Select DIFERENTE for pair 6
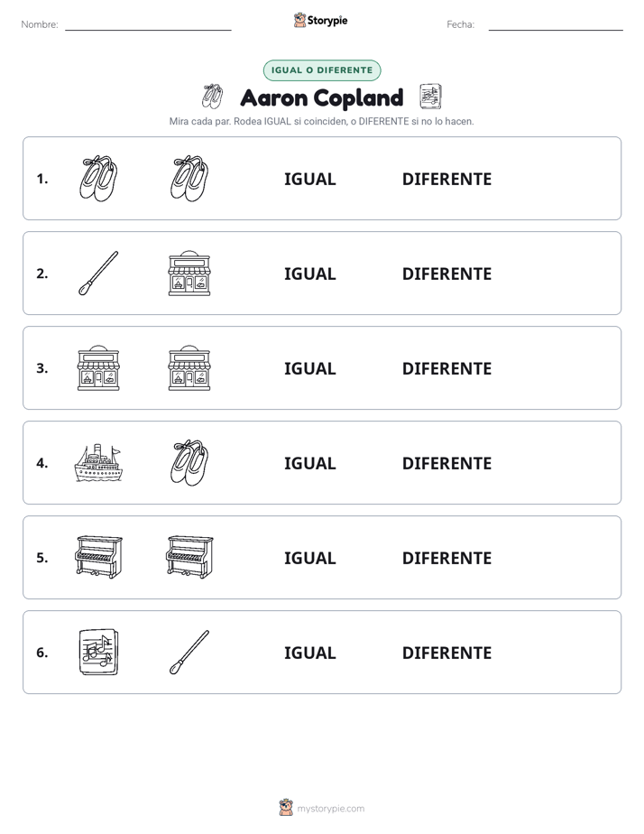 point(446,653)
